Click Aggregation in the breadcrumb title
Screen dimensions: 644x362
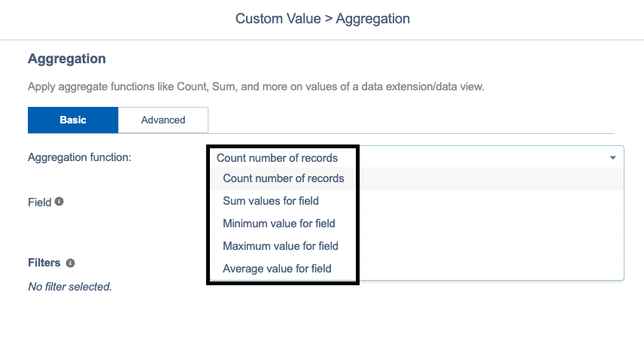tap(373, 19)
